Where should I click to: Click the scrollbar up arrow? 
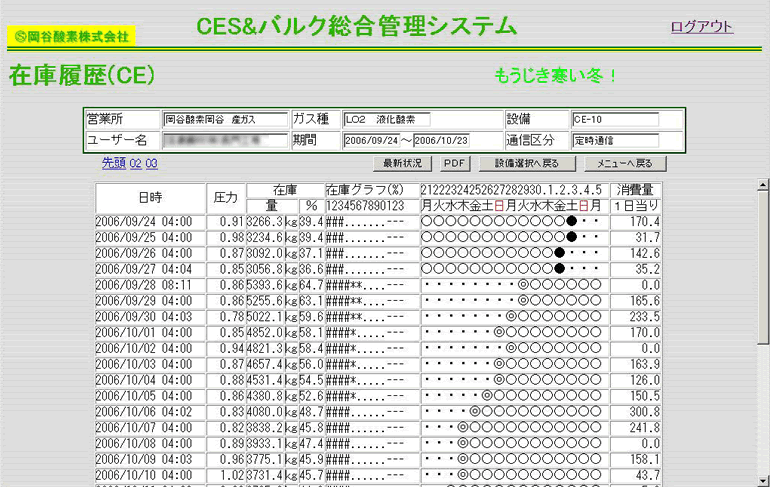tap(763, 185)
